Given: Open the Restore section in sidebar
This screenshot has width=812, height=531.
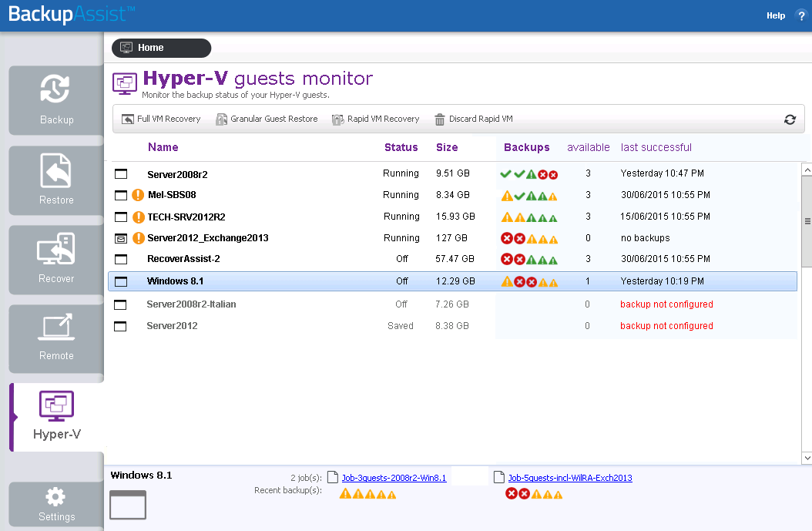Looking at the screenshot, I should click(56, 180).
